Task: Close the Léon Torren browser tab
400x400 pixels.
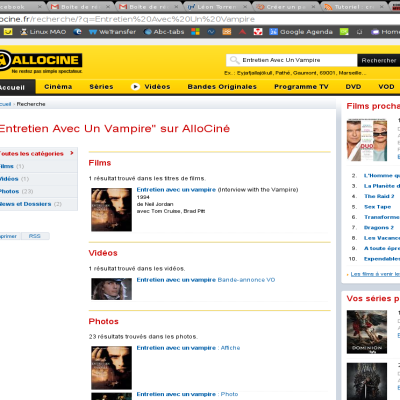Action: (245, 7)
